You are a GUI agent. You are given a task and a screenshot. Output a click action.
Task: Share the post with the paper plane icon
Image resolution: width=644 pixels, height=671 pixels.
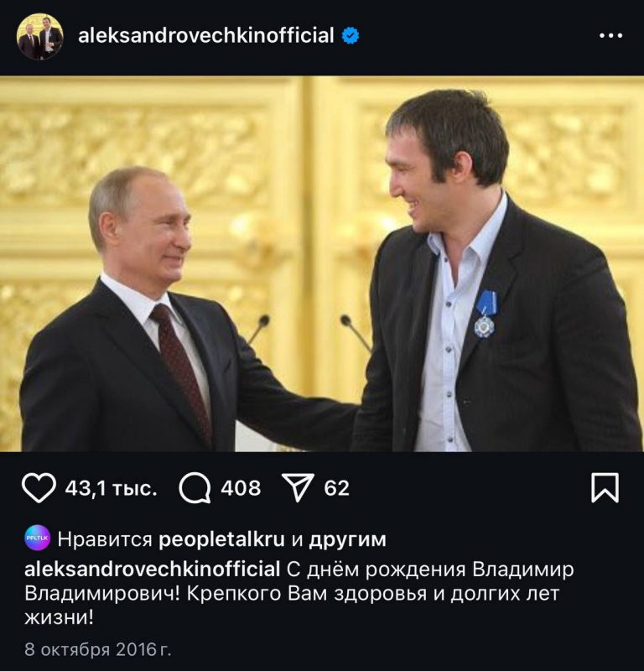298,487
